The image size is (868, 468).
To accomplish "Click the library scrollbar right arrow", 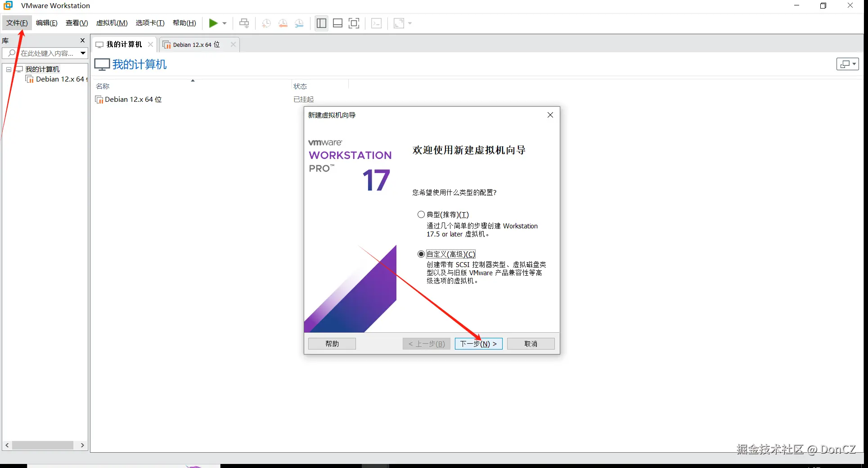I will pyautogui.click(x=82, y=445).
